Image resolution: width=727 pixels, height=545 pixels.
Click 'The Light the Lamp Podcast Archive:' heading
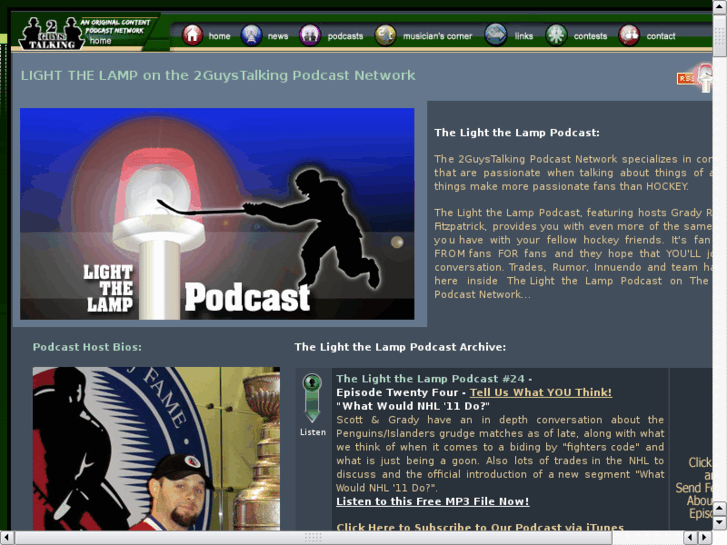(400, 347)
